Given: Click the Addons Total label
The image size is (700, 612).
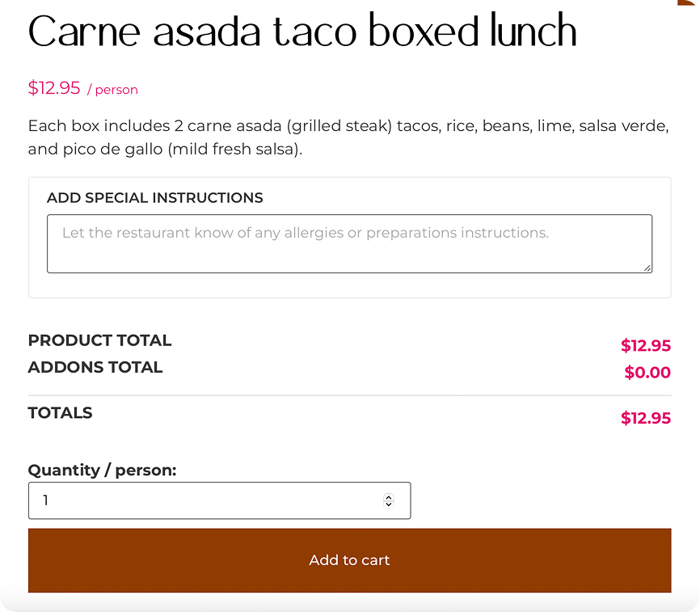Looking at the screenshot, I should tap(95, 367).
